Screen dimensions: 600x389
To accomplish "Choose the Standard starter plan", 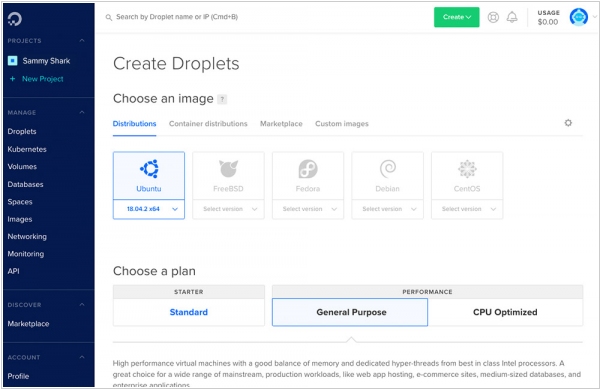I will pyautogui.click(x=189, y=312).
